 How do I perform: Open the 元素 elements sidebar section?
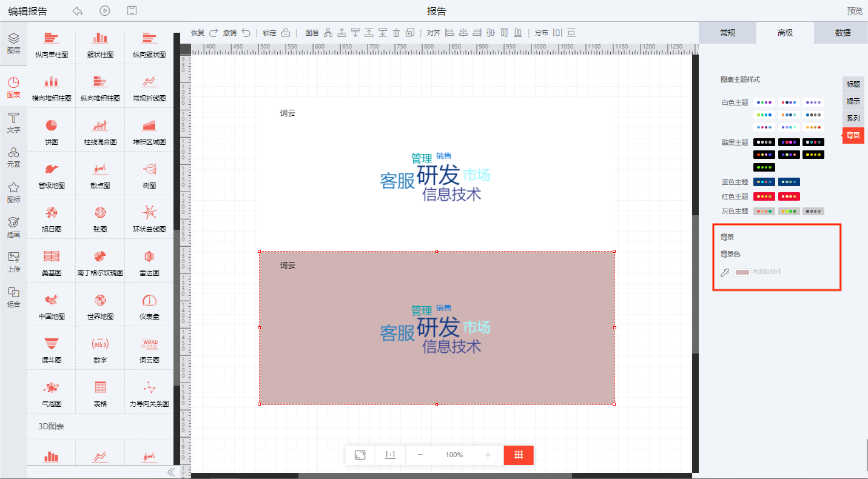13,157
